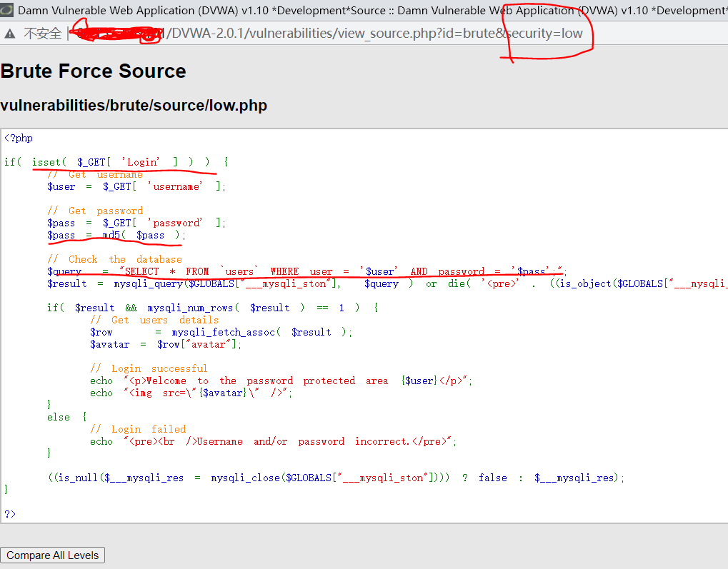Click the '// Get users details' comment

click(154, 320)
